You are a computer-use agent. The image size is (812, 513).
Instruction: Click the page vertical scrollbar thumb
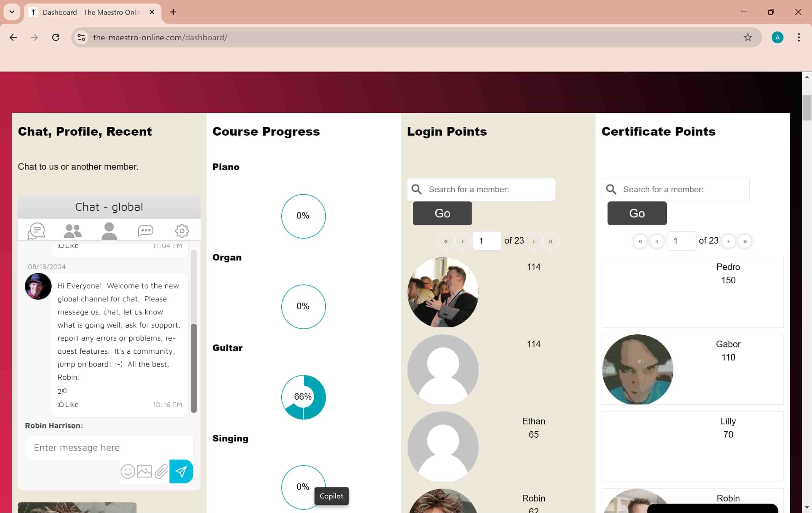pos(806,108)
